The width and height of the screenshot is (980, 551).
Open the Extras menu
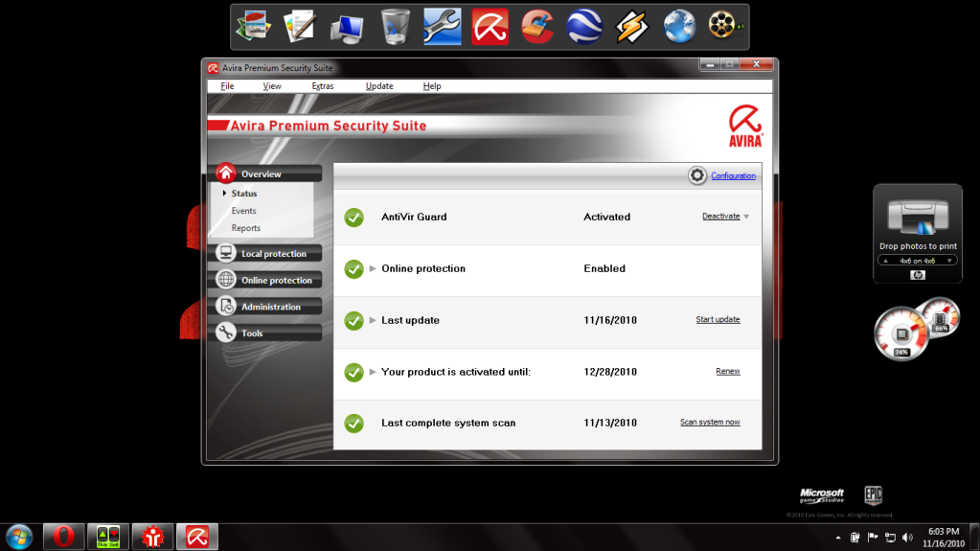(x=323, y=86)
